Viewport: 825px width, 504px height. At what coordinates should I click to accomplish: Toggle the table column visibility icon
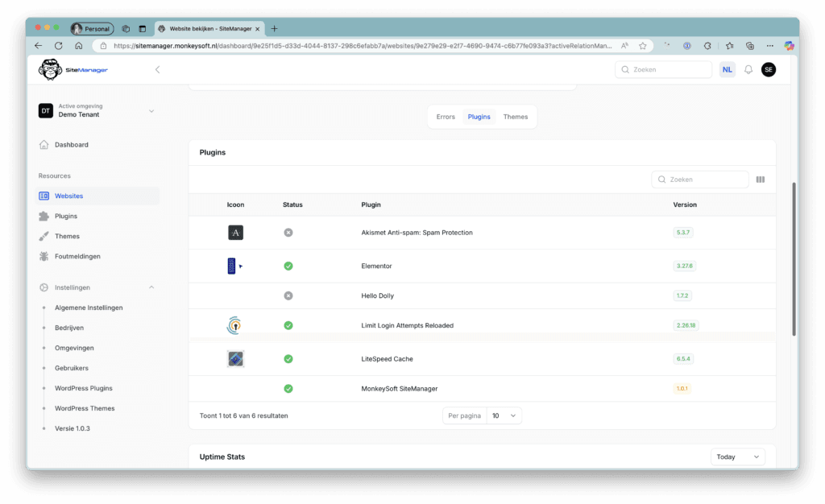point(760,180)
